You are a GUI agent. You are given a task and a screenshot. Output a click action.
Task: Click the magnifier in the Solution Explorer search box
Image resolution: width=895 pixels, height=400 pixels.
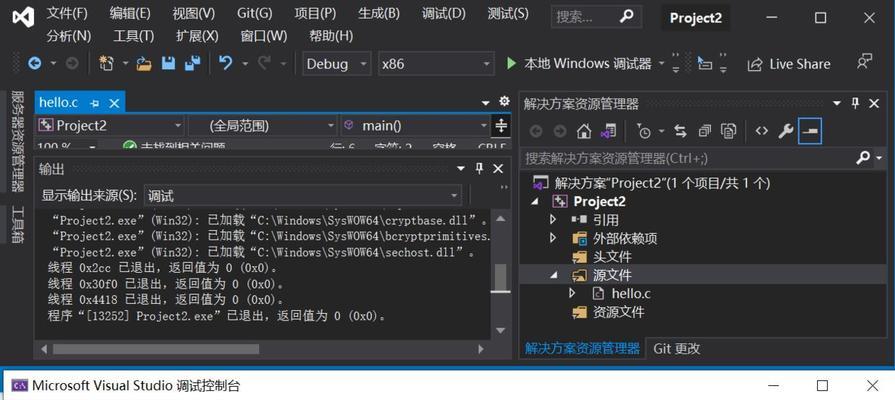point(864,157)
